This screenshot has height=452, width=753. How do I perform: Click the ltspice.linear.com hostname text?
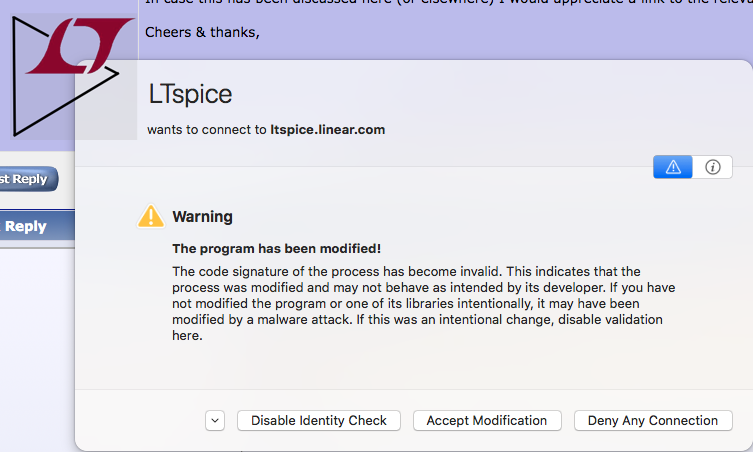pyautogui.click(x=328, y=130)
